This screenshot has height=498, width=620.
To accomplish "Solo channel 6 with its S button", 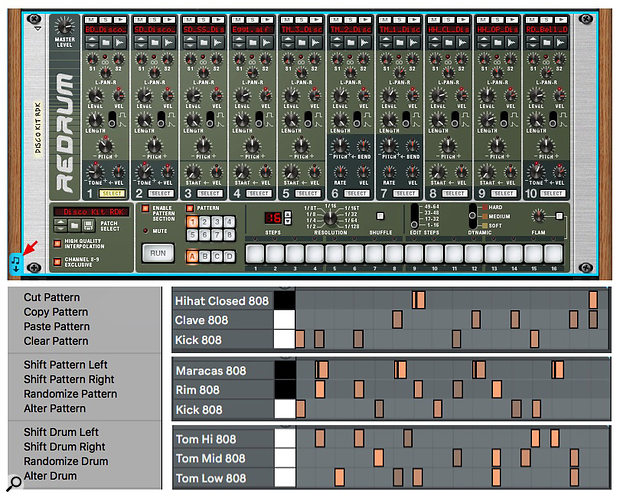I will coord(350,20).
